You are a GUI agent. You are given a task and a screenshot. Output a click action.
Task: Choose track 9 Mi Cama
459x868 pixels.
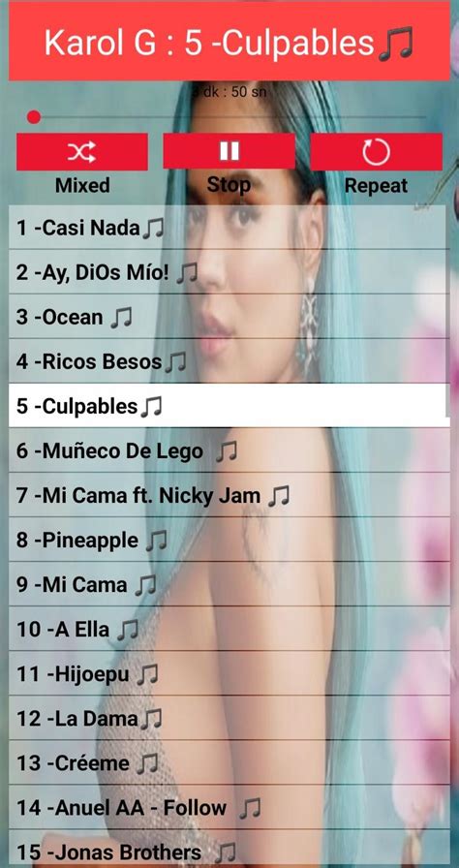[x=229, y=584]
